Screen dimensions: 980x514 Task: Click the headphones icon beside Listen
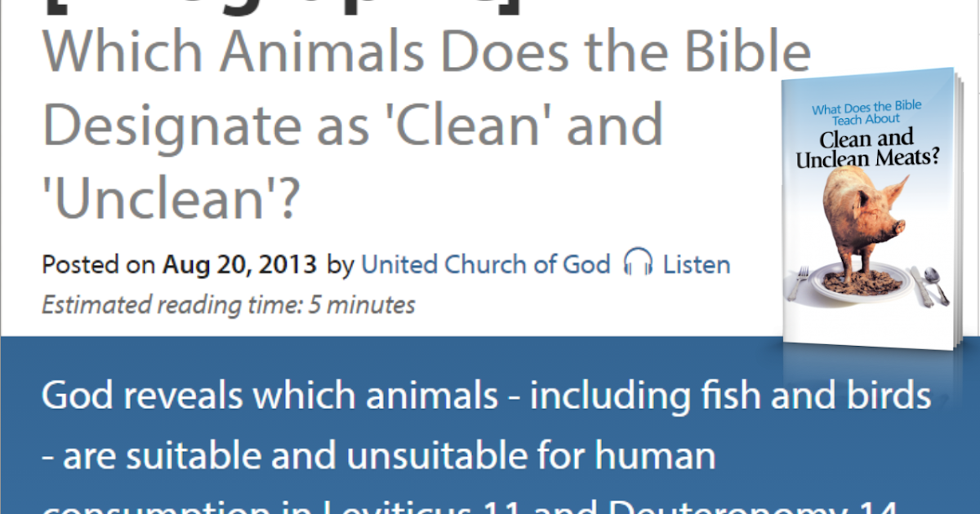point(638,264)
